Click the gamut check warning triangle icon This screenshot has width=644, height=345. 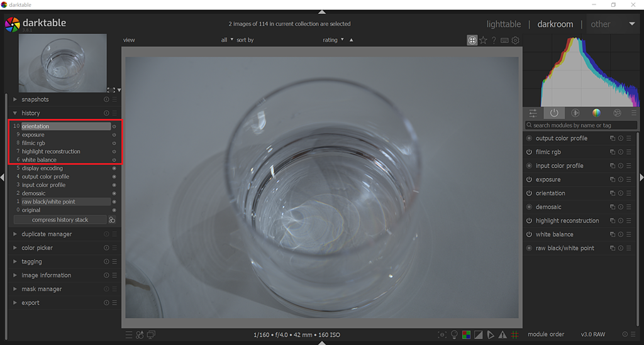502,335
